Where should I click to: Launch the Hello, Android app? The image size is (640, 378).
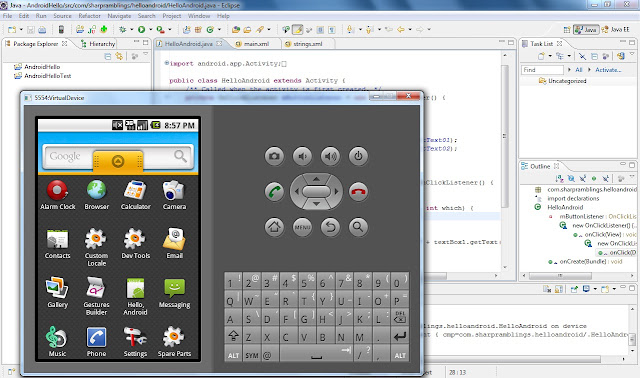tap(135, 296)
